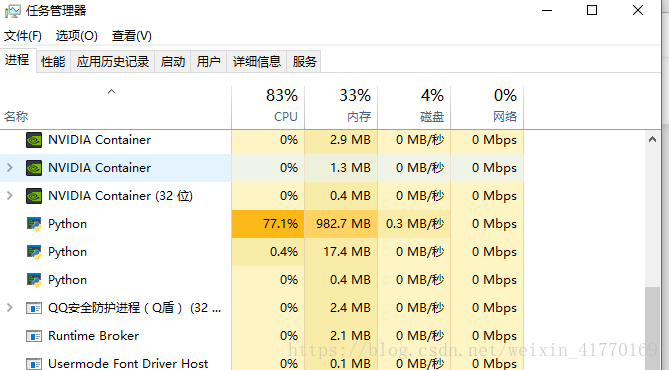Image resolution: width=669 pixels, height=370 pixels.
Task: Click the Python icon using 0% CPU
Action: click(34, 280)
